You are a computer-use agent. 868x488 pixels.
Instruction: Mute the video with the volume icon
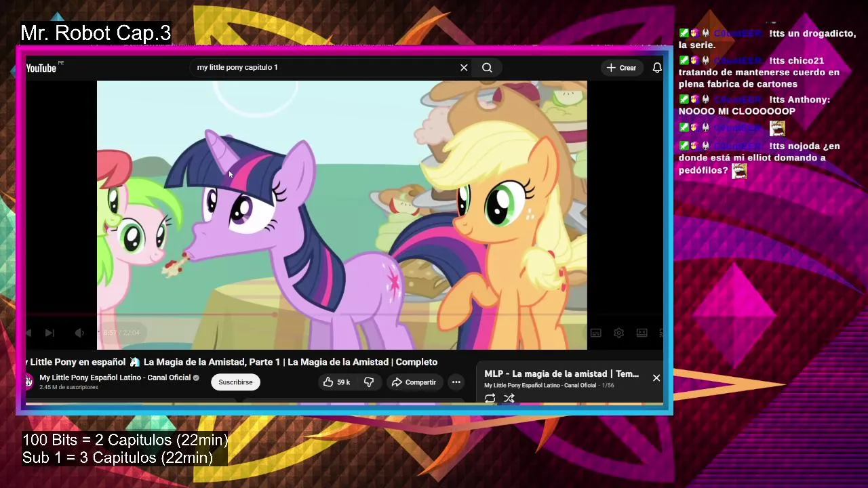coord(79,333)
